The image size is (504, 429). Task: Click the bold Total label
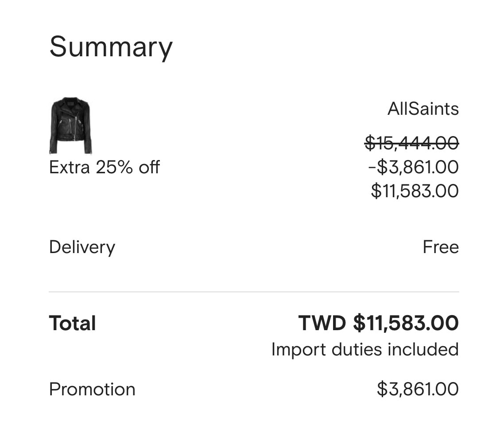tap(72, 323)
